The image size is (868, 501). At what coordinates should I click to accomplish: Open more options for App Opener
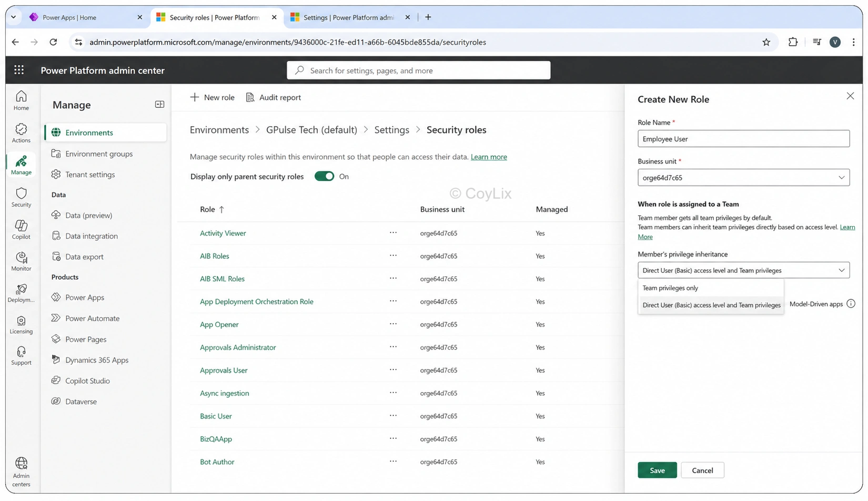pyautogui.click(x=393, y=324)
